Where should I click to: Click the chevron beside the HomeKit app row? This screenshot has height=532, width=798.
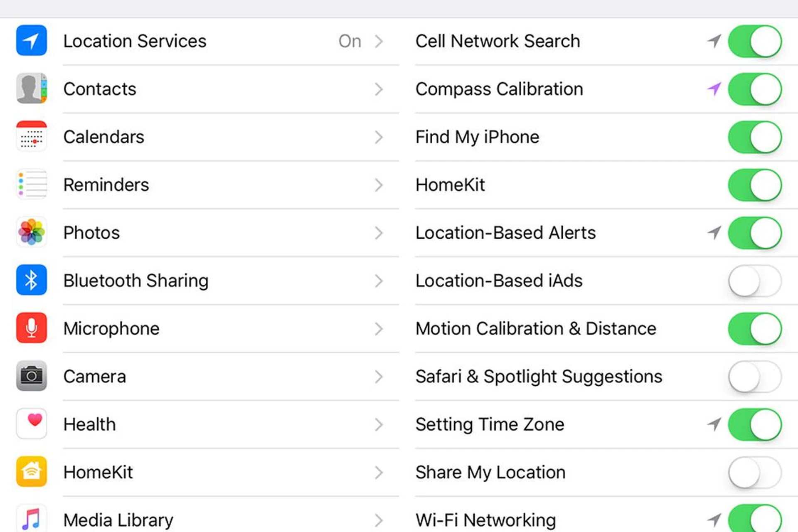(x=378, y=472)
